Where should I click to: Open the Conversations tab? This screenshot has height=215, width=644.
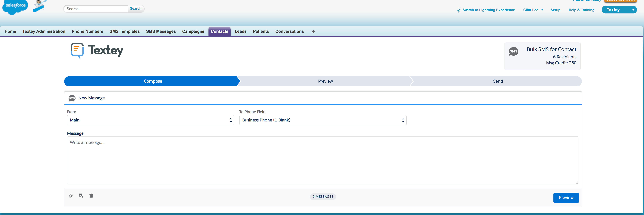290,31
